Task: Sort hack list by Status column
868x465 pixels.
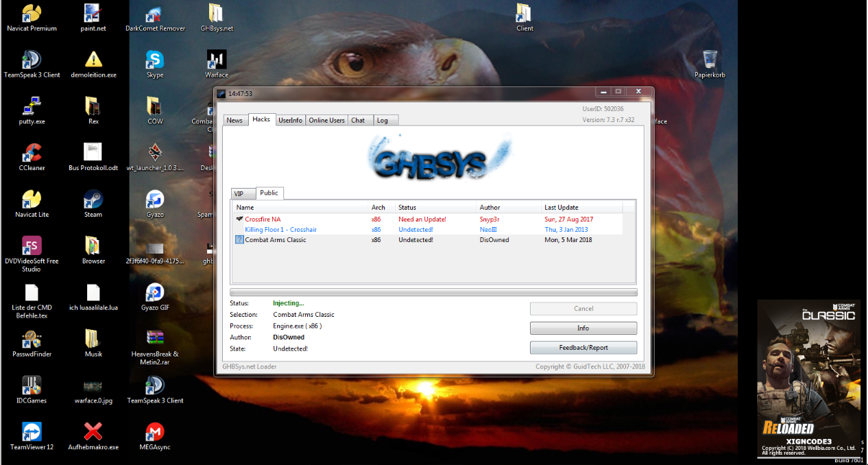Action: coord(435,207)
